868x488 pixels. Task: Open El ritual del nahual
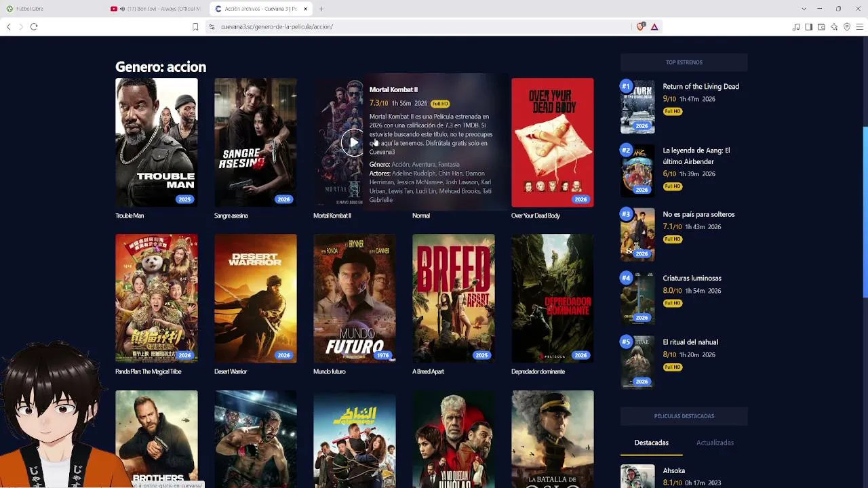[690, 342]
